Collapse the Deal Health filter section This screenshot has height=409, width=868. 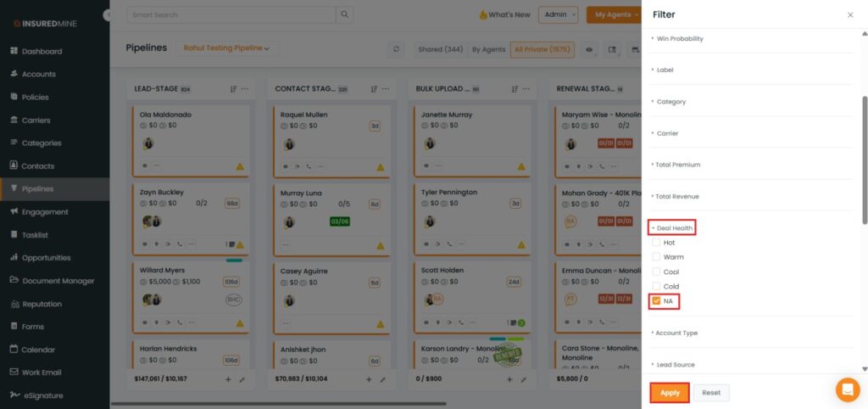pyautogui.click(x=673, y=228)
